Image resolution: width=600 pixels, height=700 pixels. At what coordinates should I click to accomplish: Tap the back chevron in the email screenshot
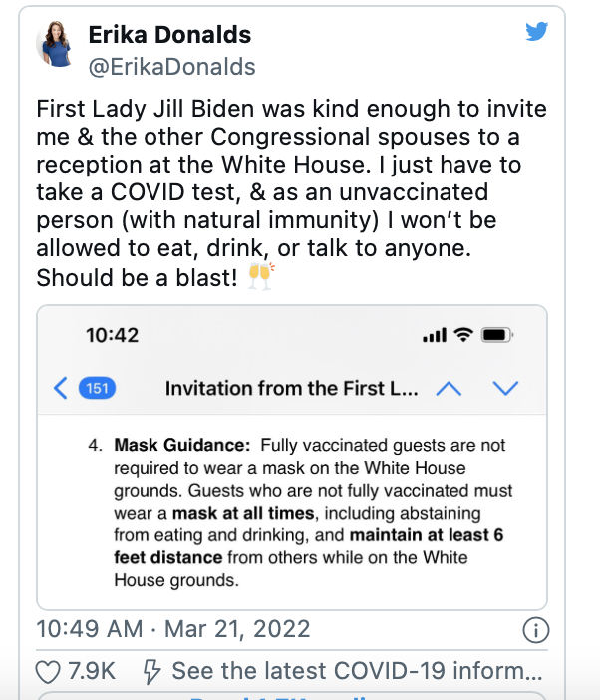61,388
